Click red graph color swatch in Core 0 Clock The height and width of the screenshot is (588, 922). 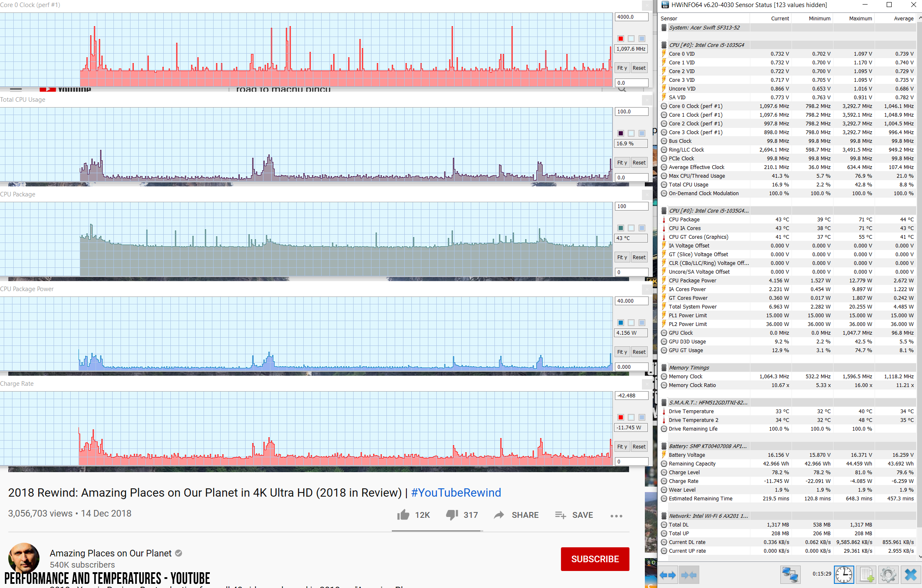(x=621, y=39)
